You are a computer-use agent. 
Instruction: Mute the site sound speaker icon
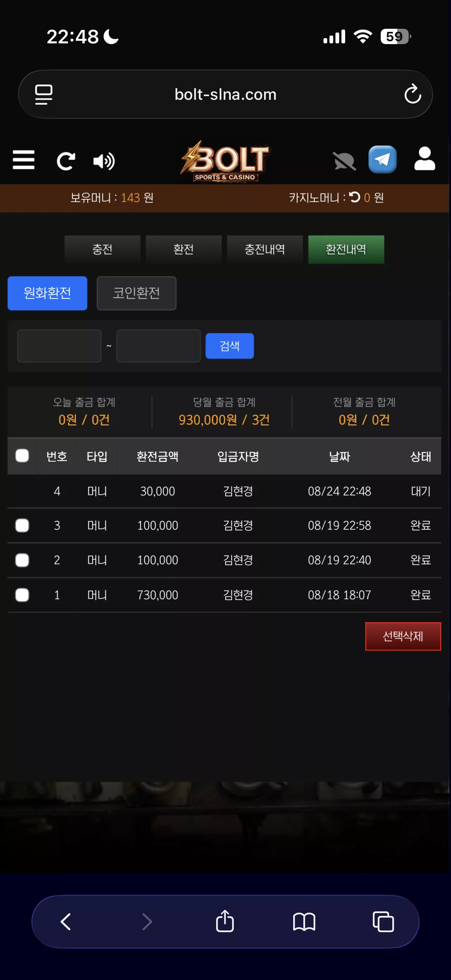tap(104, 161)
